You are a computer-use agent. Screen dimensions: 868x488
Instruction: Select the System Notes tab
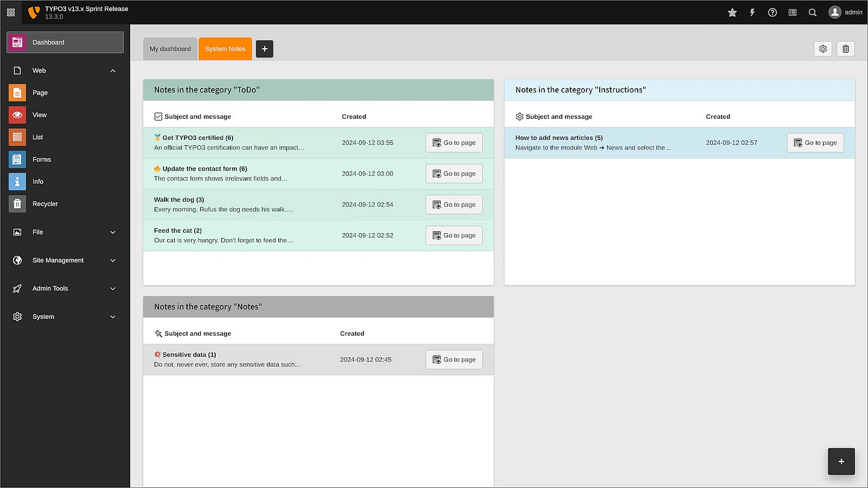[x=225, y=49]
